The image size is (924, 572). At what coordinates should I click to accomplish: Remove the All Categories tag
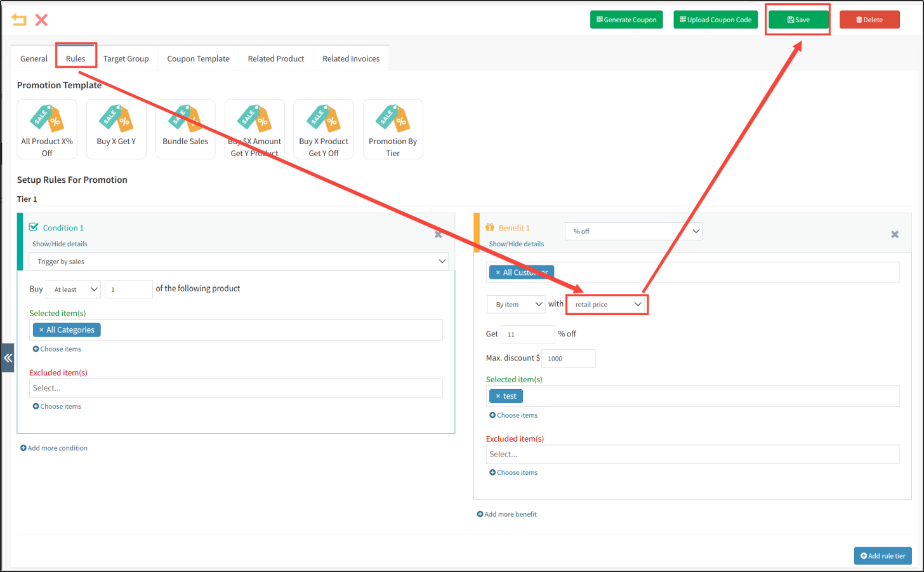(x=41, y=330)
